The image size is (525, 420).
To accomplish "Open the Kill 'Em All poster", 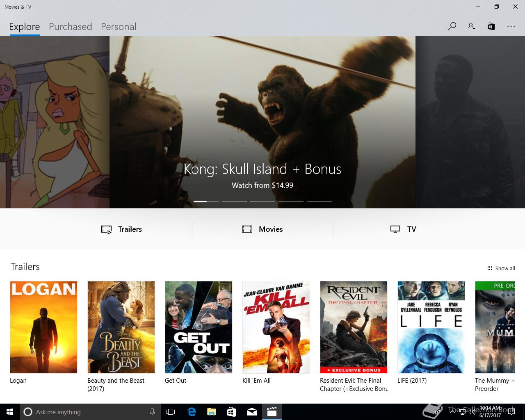I will (276, 327).
